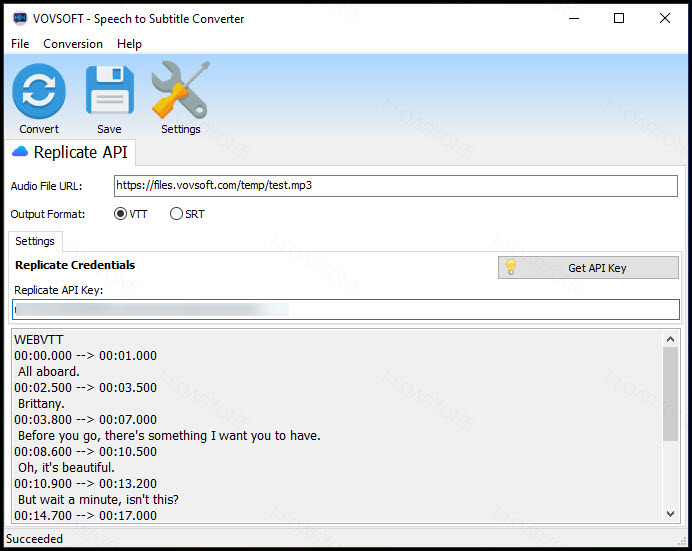Click the 'Oh, it's beautiful.' line
Screen dimensions: 692x551
[66, 468]
